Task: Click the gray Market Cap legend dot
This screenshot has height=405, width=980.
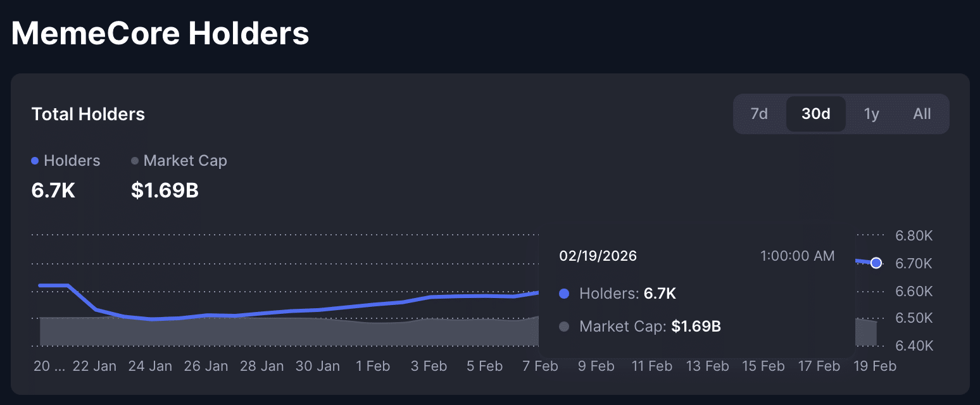Action: [134, 161]
